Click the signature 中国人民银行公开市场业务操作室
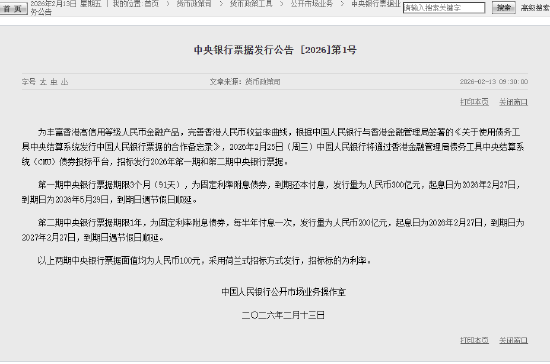Screen dimensions: 550x364 [283, 292]
